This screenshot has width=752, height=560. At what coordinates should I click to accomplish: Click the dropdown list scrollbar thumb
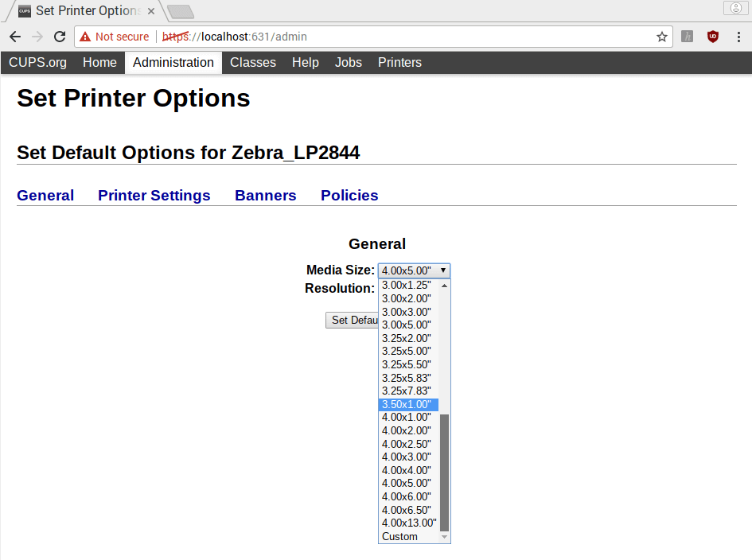pyautogui.click(x=445, y=472)
